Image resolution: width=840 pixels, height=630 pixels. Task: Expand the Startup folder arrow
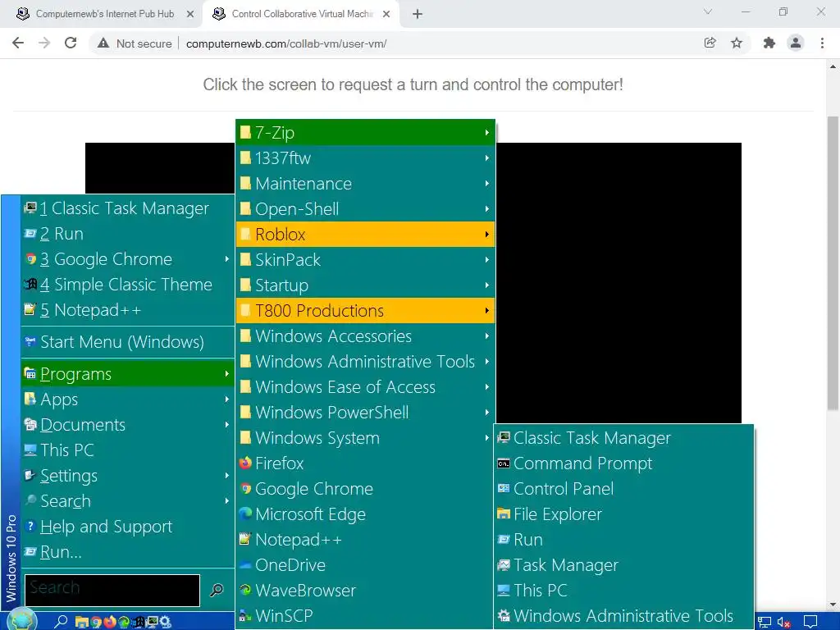[x=486, y=285]
